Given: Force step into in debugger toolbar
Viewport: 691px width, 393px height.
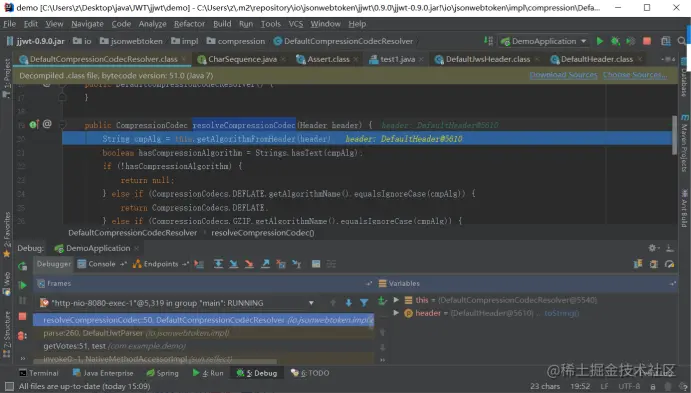Looking at the screenshot, I should click(249, 264).
